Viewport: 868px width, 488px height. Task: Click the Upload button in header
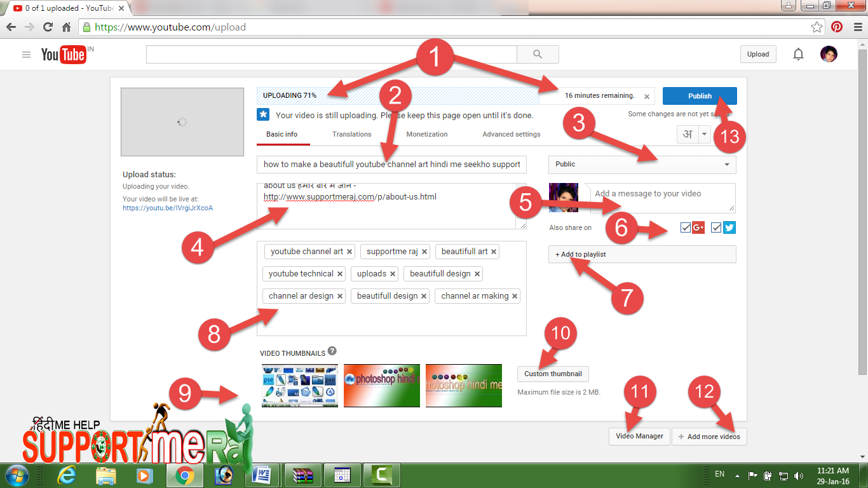click(757, 54)
